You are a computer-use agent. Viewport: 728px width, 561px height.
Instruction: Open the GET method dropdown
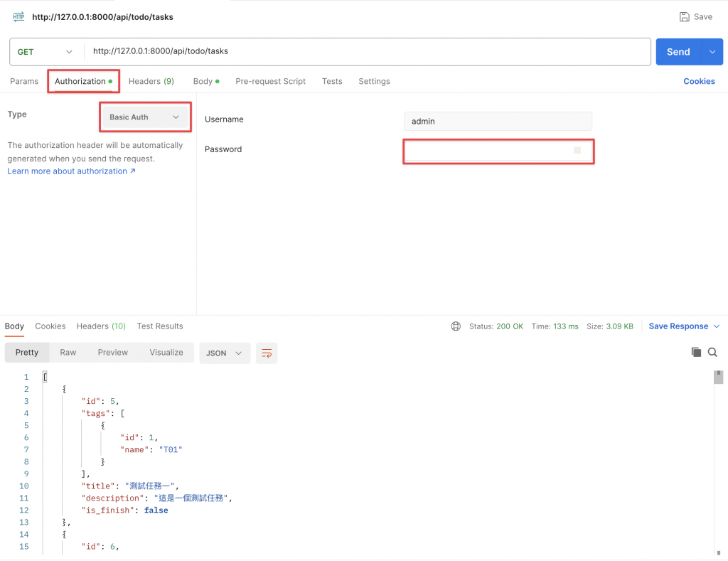coord(45,52)
